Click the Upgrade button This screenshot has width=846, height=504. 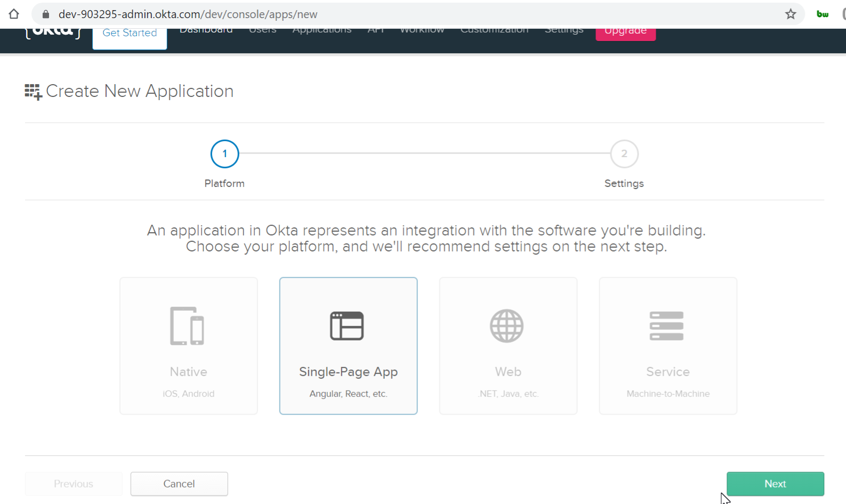click(626, 34)
